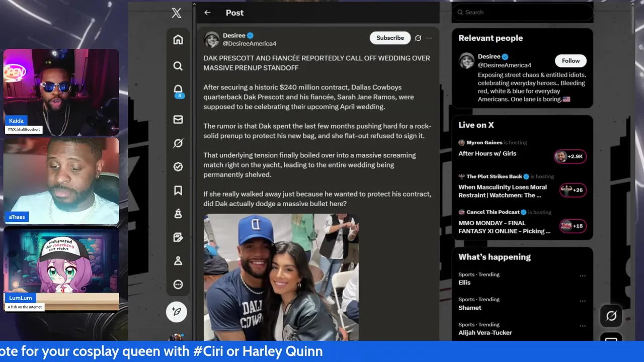This screenshot has height=362, width=644.
Task: Go to Home in sidebar
Action: tap(178, 40)
